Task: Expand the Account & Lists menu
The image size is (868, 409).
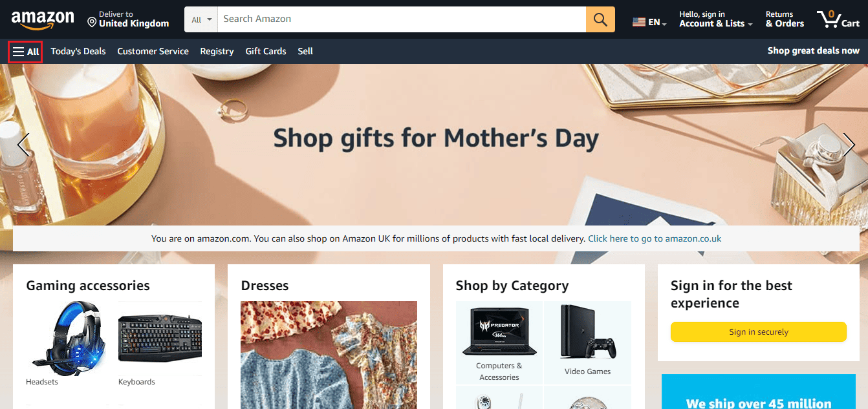Action: [x=715, y=19]
